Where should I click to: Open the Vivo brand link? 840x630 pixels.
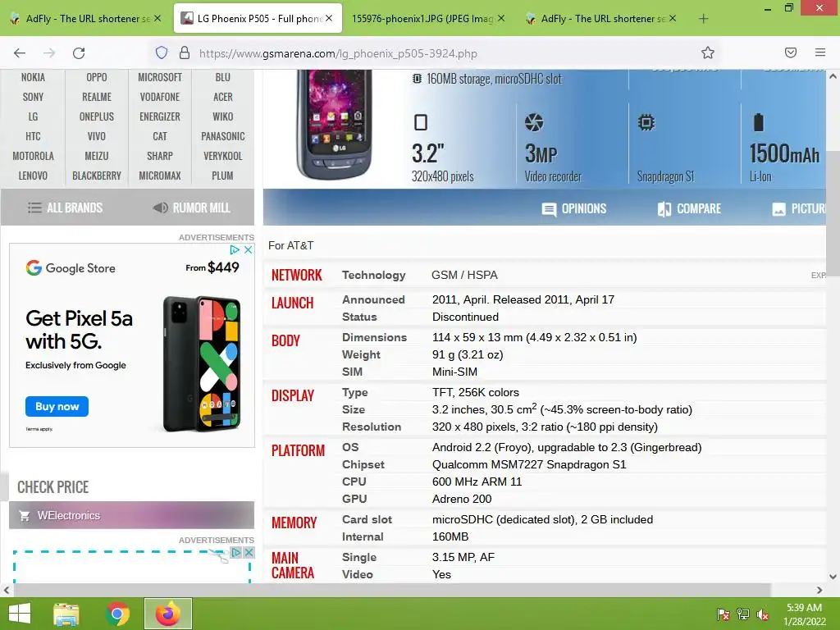click(x=97, y=137)
